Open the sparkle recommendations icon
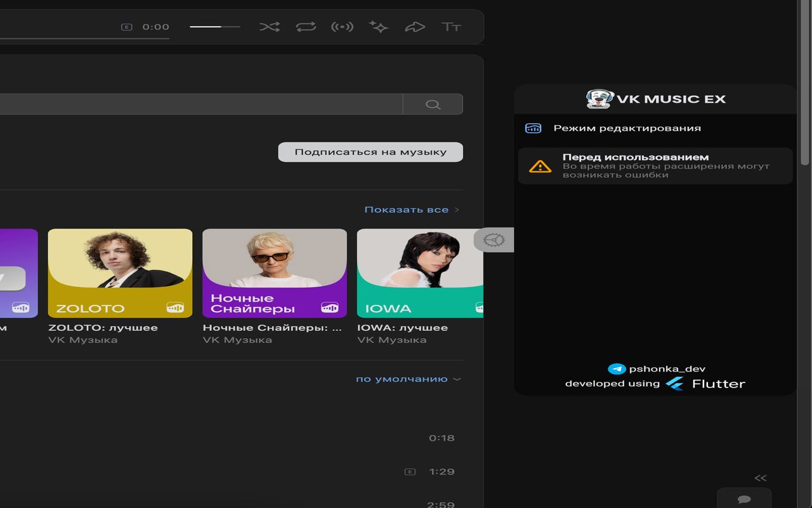 (379, 27)
